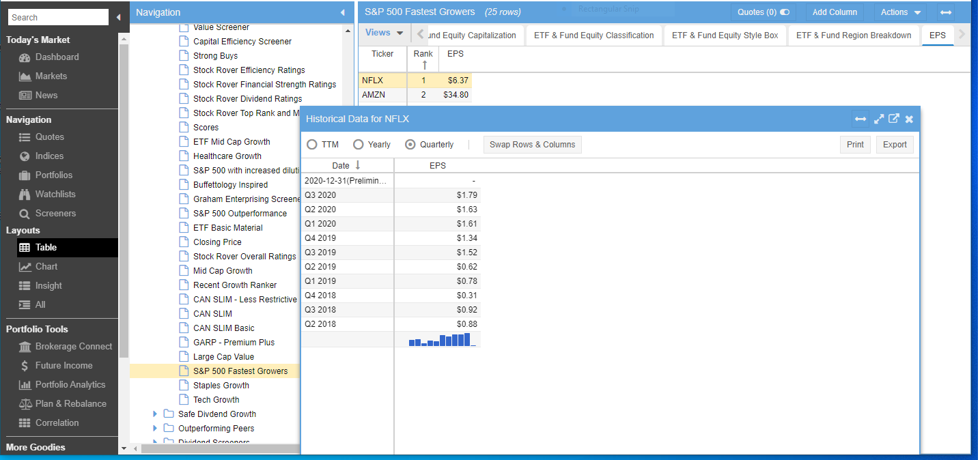The image size is (980, 460).
Task: Open Plan & Rebalance scales icon
Action: tap(25, 404)
